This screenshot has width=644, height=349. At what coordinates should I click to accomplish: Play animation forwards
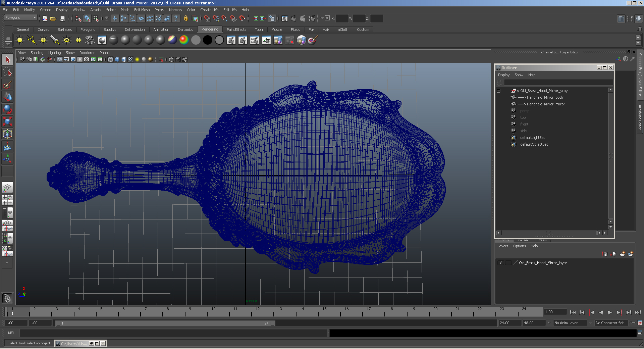[x=609, y=312]
